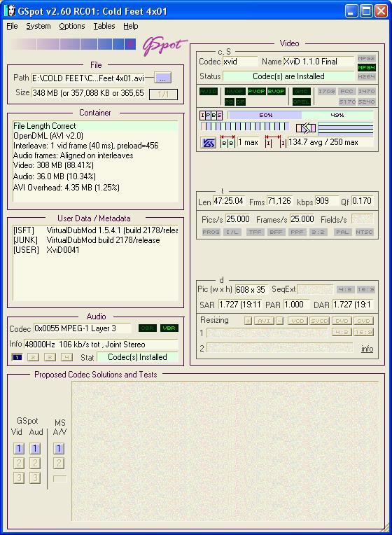Toggle the TFF field order indicator
392x535 pixels.
pos(255,232)
